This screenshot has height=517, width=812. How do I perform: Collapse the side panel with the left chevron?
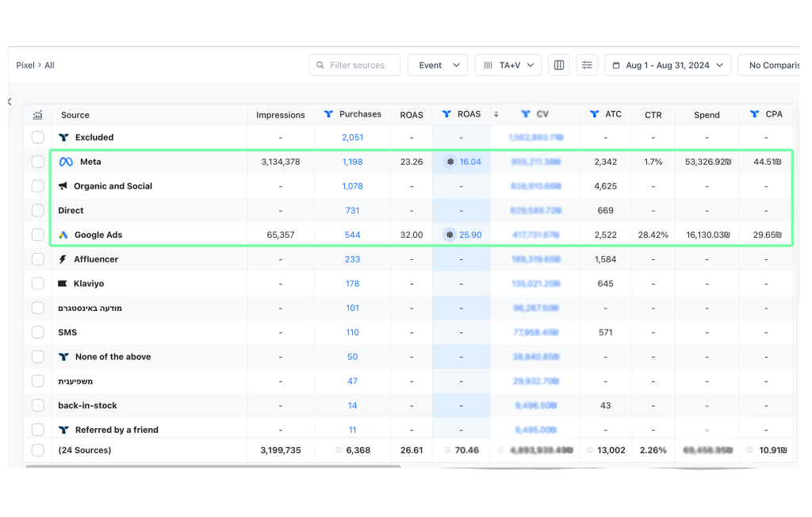coord(10,101)
